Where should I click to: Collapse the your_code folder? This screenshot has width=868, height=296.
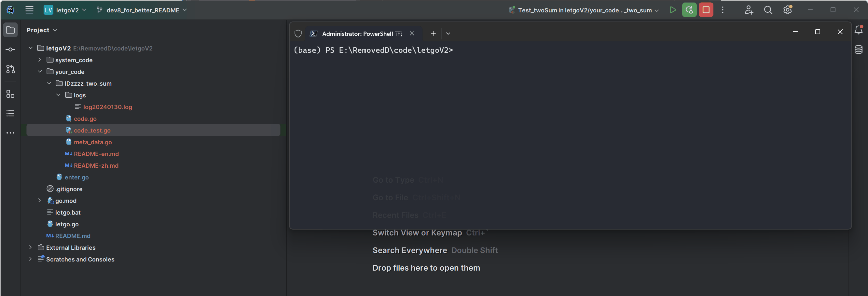(x=40, y=71)
